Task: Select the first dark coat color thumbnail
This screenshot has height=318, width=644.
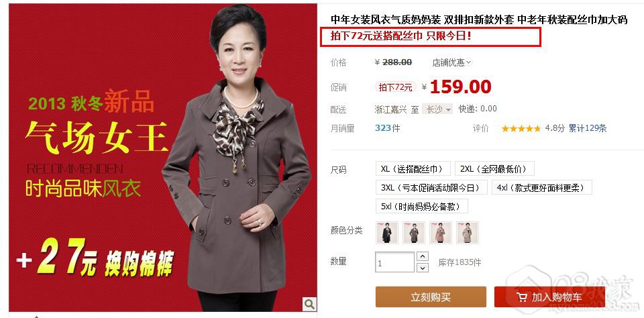Action: (x=387, y=233)
